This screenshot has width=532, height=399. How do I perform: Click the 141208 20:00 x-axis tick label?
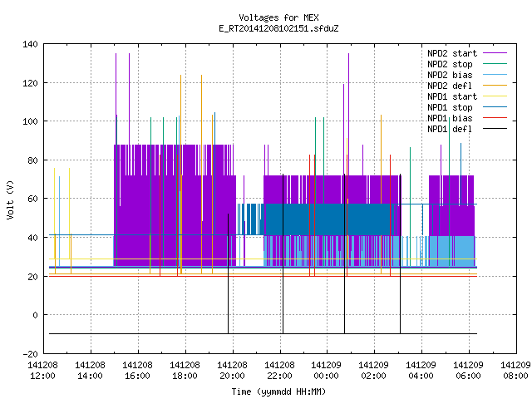point(233,371)
